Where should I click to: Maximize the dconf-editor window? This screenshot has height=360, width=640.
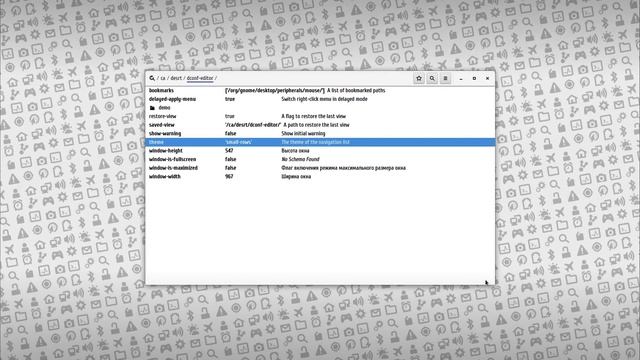pyautogui.click(x=474, y=78)
